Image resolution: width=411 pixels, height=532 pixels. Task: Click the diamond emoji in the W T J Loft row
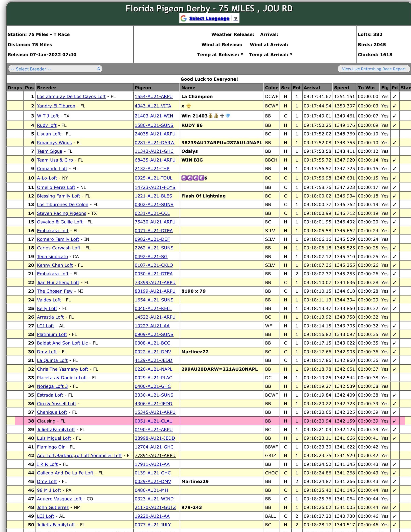(228, 116)
